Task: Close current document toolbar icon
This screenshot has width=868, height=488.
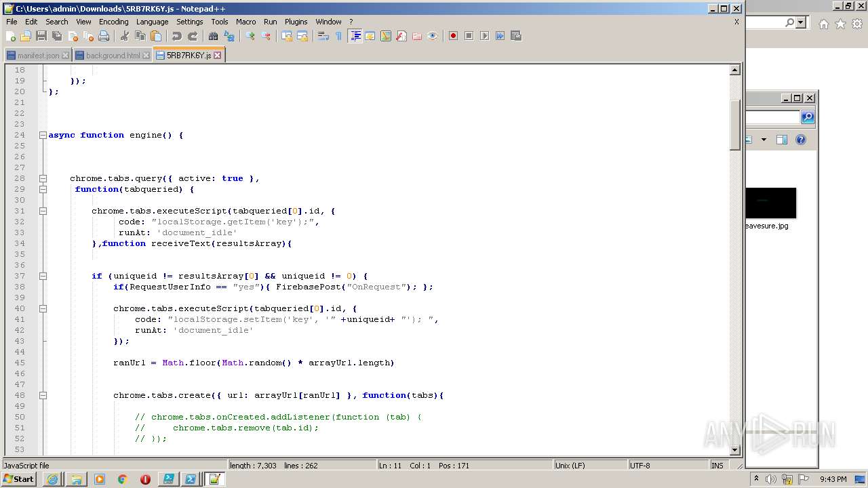Action: (73, 36)
